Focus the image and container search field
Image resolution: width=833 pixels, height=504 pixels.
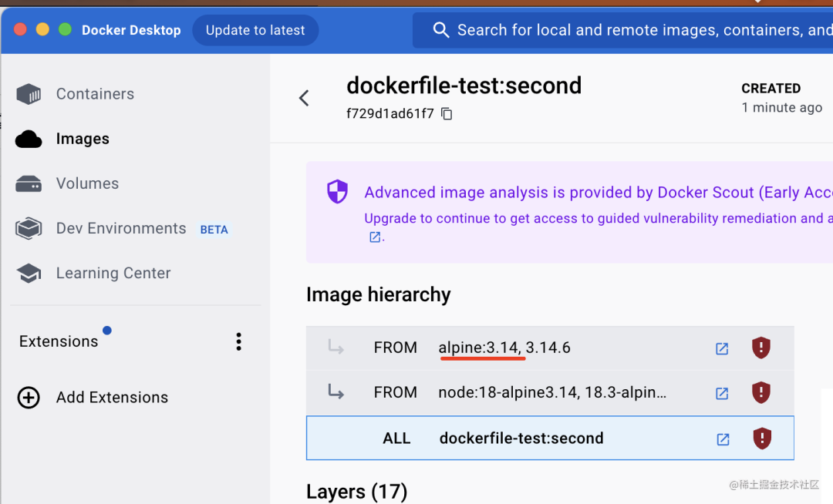(632, 30)
